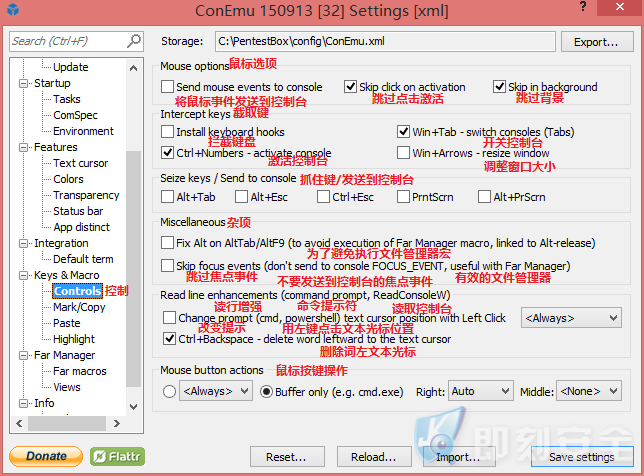Viewport: 644px width, 476px height.
Task: Check the Ctrl+Esc seize key box
Action: [323, 197]
